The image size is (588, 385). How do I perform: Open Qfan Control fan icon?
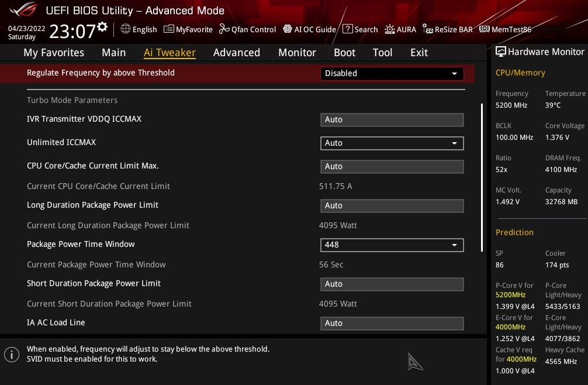point(224,29)
